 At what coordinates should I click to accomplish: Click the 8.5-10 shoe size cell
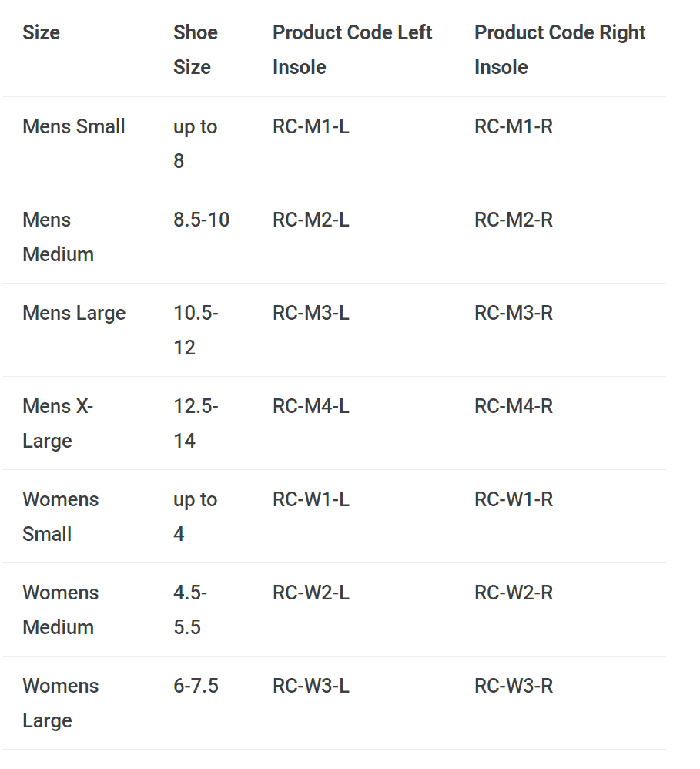(x=202, y=220)
